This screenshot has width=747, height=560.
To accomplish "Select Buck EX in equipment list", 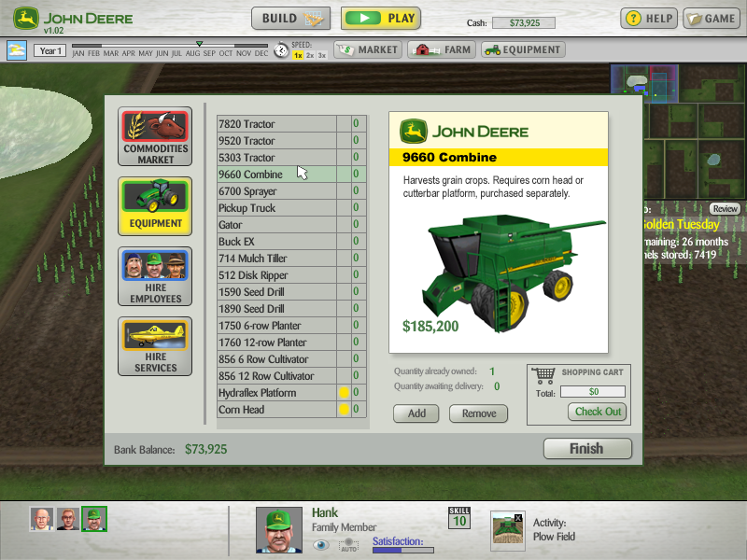I will click(291, 242).
